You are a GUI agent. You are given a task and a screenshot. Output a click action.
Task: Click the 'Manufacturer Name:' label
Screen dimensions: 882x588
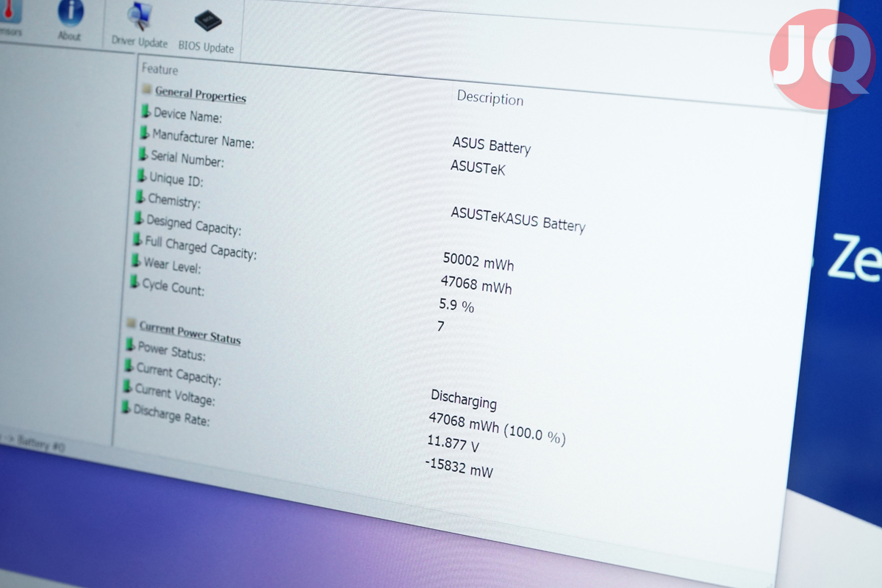point(203,139)
